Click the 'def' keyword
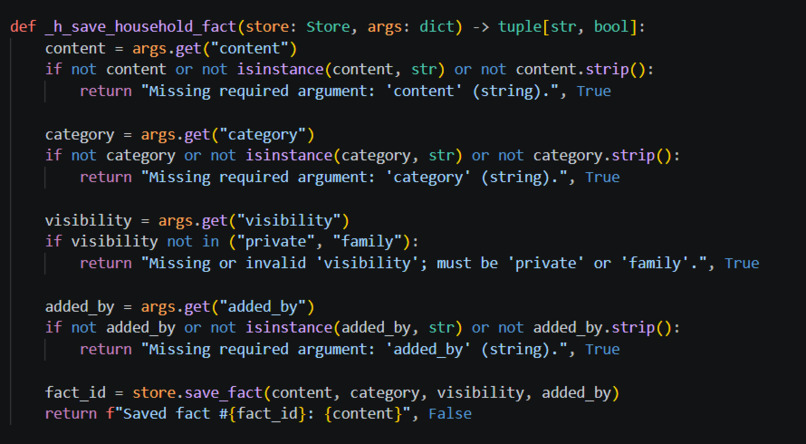The height and width of the screenshot is (444, 806). (x=23, y=27)
